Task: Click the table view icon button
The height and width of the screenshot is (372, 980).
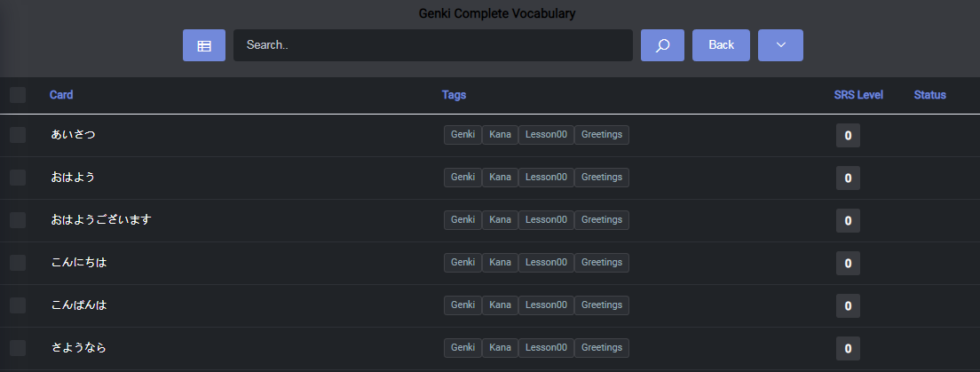Action: 204,45
